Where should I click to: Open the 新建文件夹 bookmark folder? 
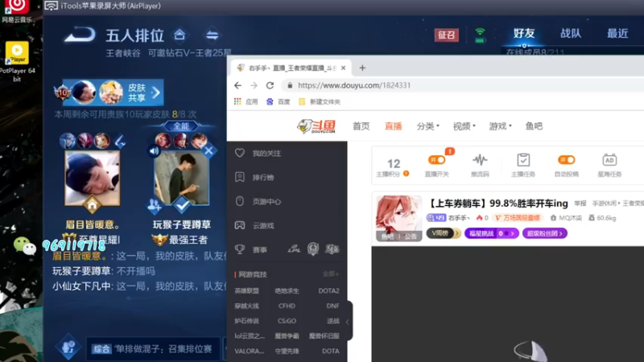pos(320,102)
